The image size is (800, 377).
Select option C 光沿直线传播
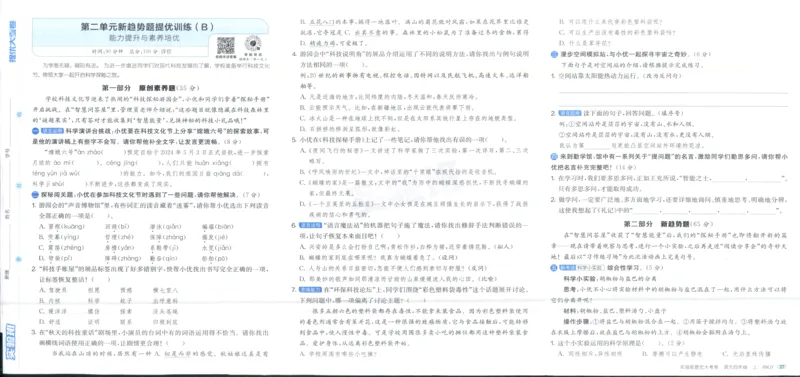pos(745,354)
